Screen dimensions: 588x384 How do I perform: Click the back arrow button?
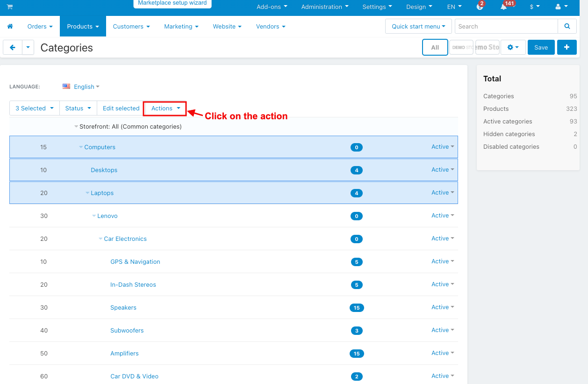point(13,47)
